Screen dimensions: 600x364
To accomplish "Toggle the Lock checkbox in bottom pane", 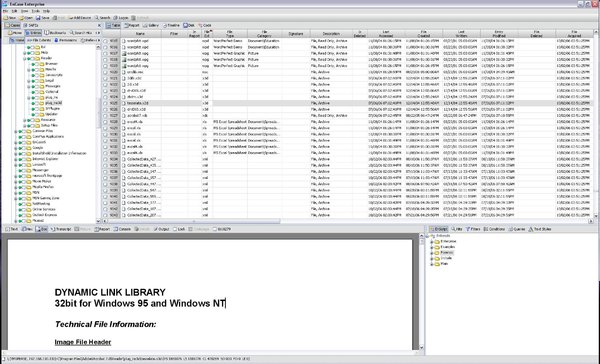I will [x=175, y=229].
